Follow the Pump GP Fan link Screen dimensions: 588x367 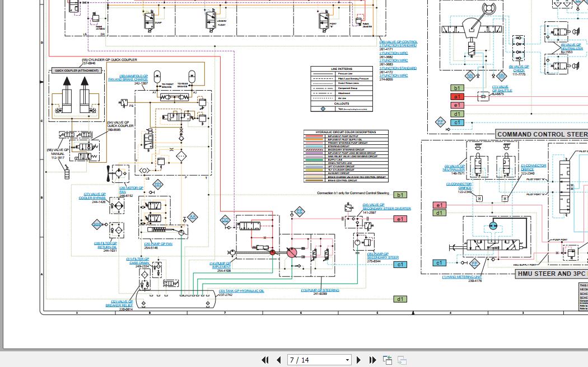(x=158, y=244)
